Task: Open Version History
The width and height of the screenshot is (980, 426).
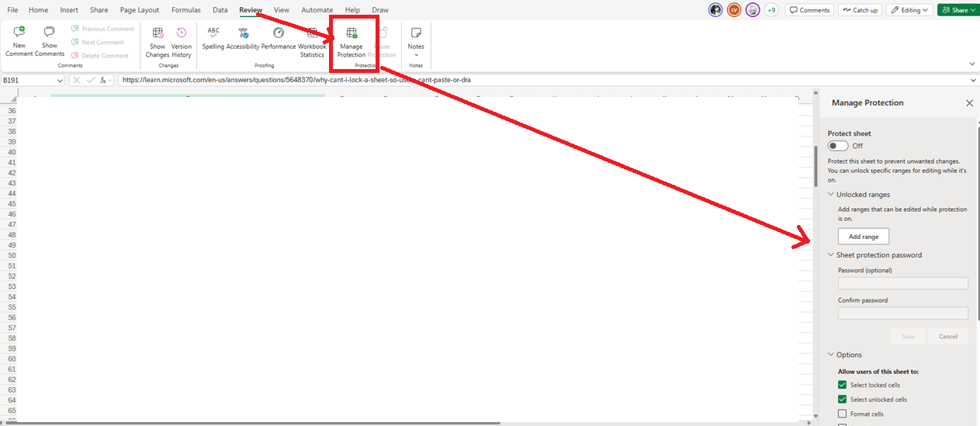Action: (x=182, y=42)
